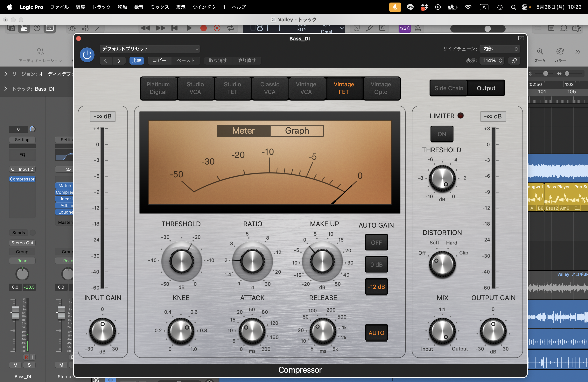Click the plugin link icon
This screenshot has height=382, width=588.
point(514,60)
